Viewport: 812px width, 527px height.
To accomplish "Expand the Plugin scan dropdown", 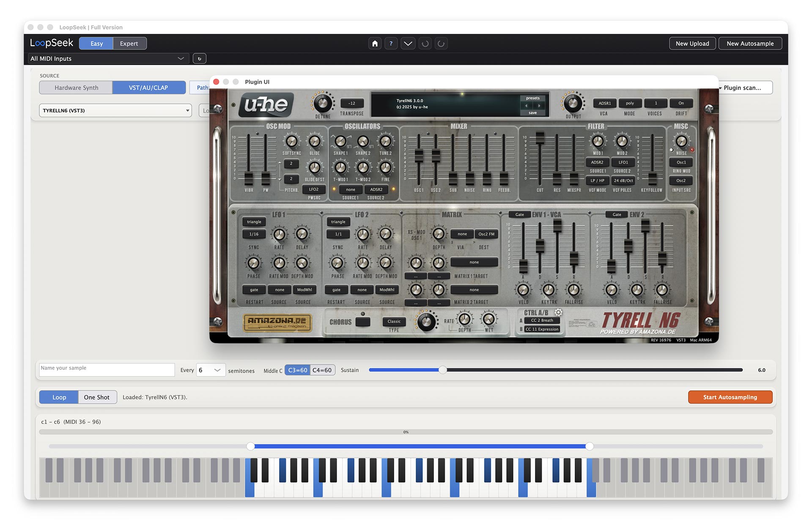I will [745, 88].
